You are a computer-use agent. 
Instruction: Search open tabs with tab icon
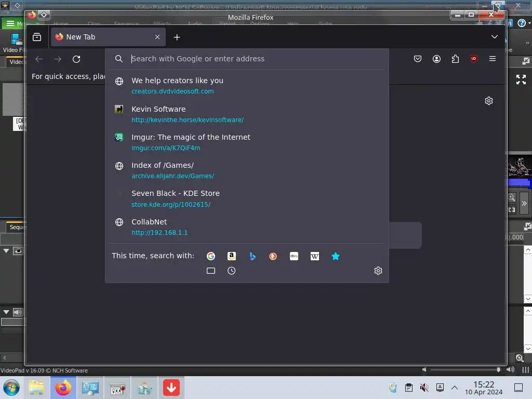click(x=211, y=271)
